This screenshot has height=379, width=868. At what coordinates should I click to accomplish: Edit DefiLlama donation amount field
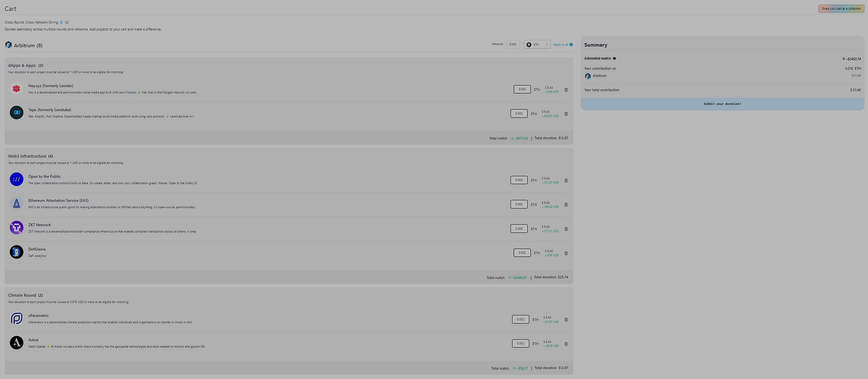tap(522, 253)
